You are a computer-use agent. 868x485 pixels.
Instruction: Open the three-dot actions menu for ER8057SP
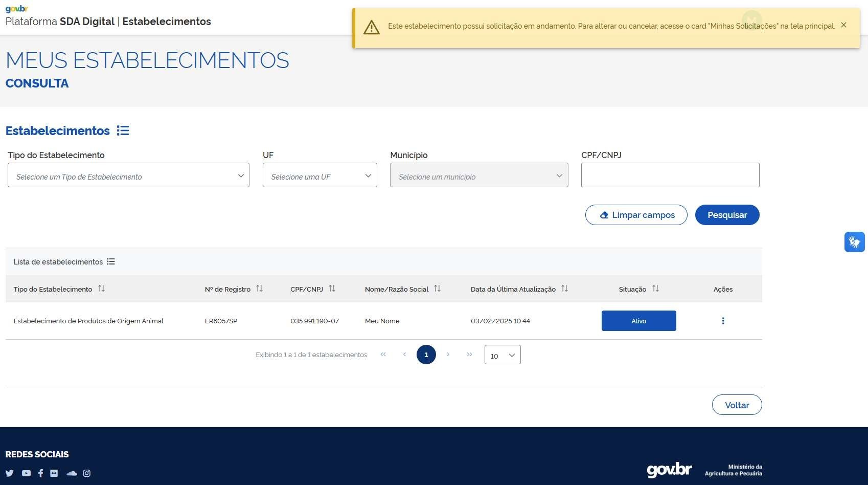[x=723, y=321]
